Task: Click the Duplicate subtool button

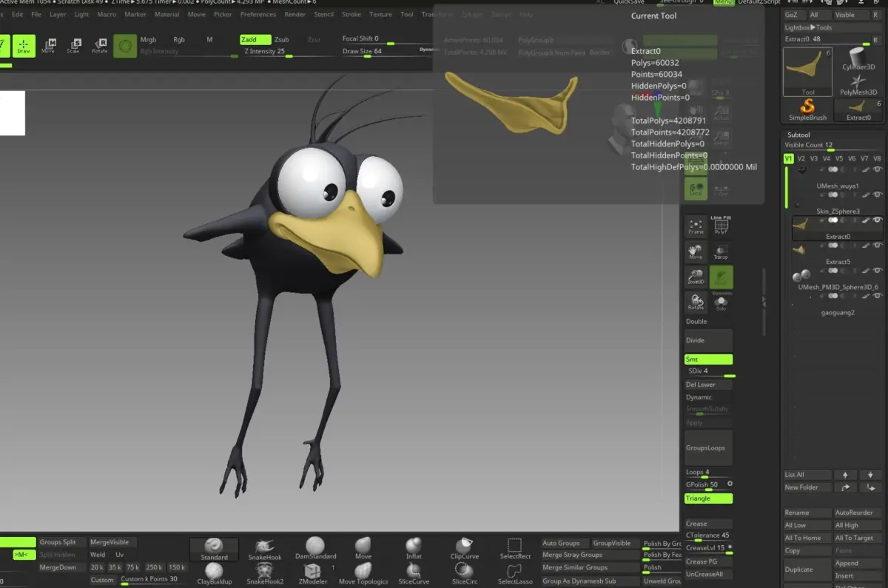Action: point(807,570)
